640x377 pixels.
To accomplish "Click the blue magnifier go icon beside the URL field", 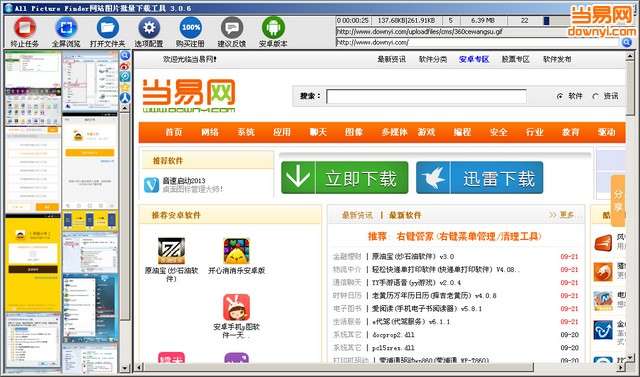I will (x=627, y=42).
